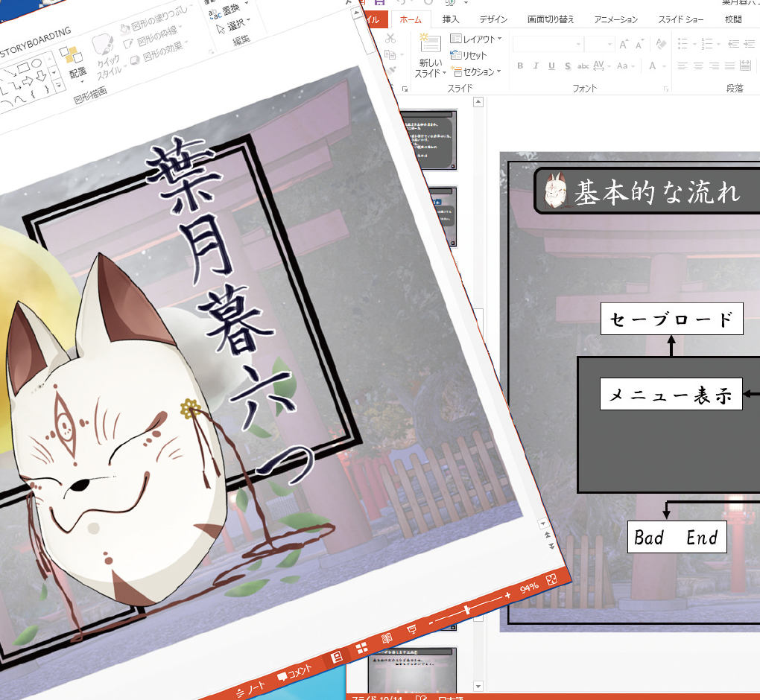Open the Bullets list dropdown

[x=687, y=44]
